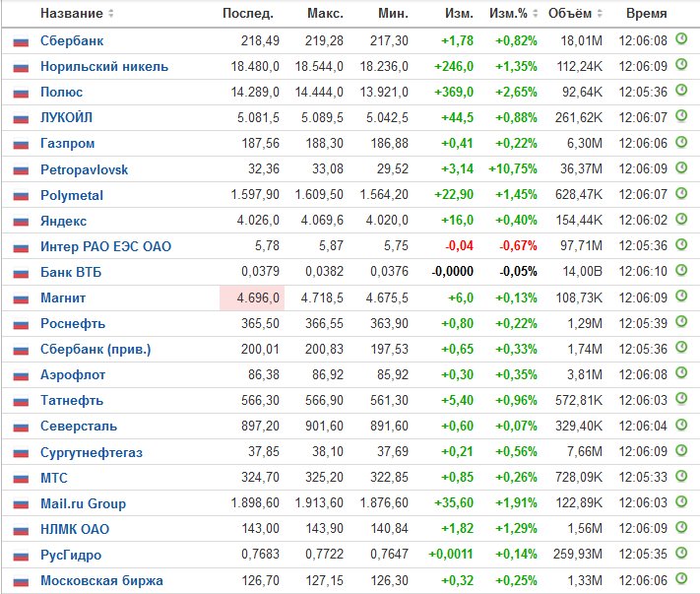Click Сбербанк time value 12:06:08
The image size is (700, 594).
(x=643, y=40)
